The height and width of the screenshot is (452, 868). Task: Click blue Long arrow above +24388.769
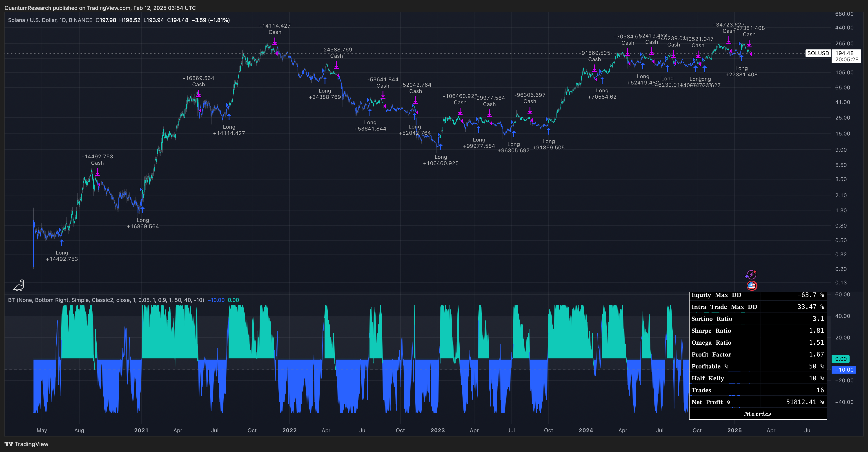point(325,80)
